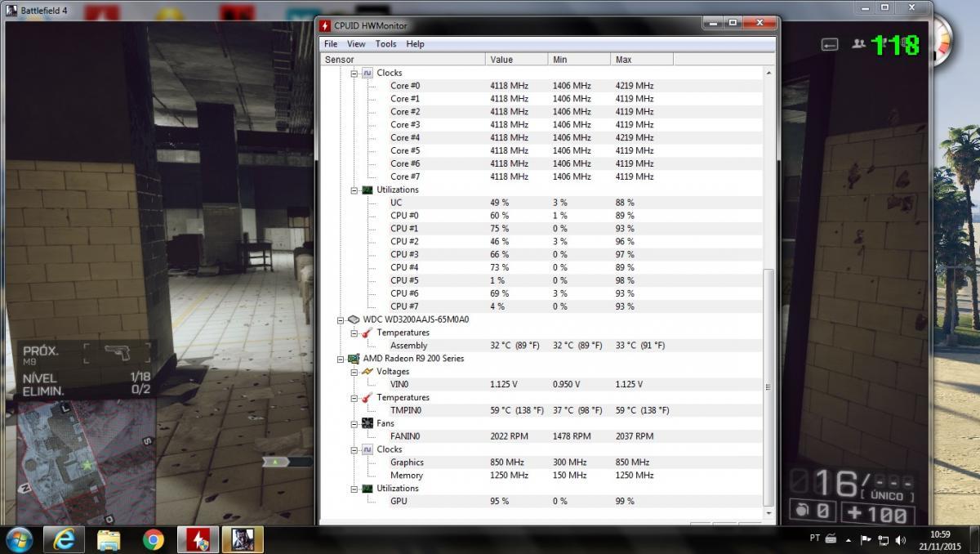Switch to the Battlefield 4 taskbar button
Image resolution: width=980 pixels, height=554 pixels.
[243, 538]
